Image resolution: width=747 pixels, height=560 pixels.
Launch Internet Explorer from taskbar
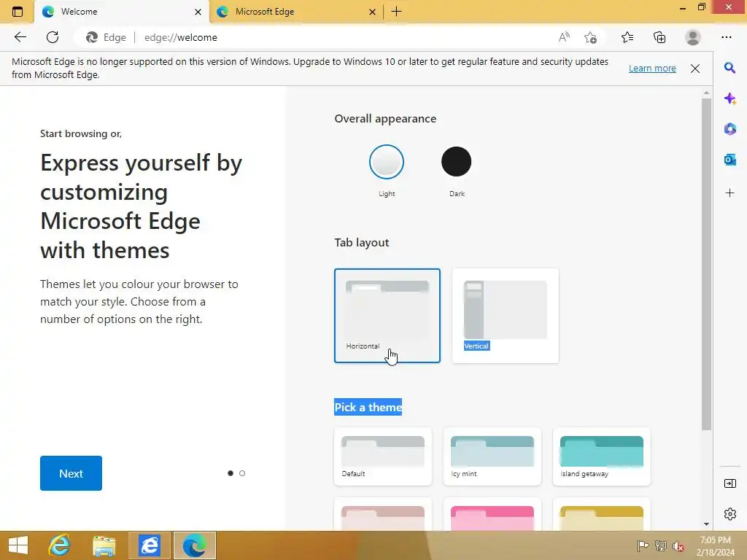click(59, 545)
